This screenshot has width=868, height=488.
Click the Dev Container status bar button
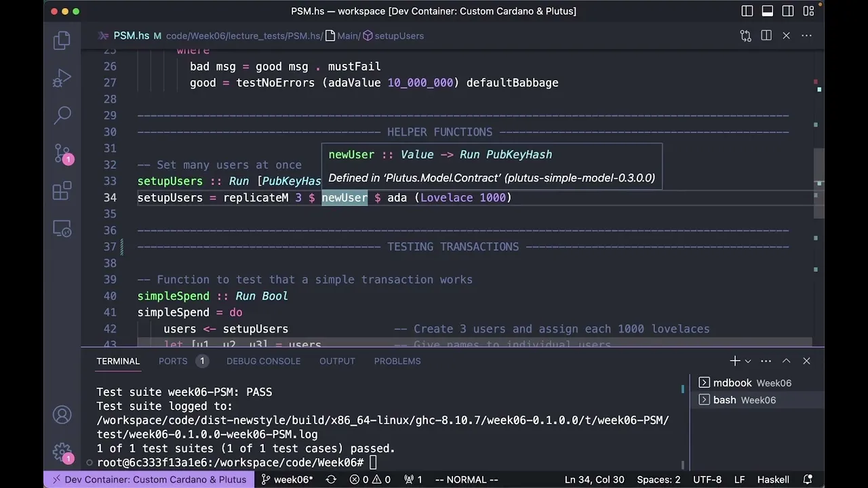149,479
